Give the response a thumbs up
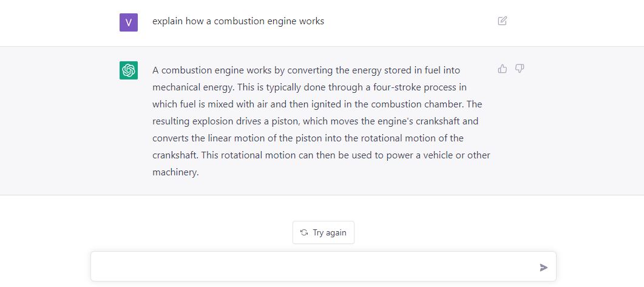This screenshot has width=644, height=287. tap(502, 69)
